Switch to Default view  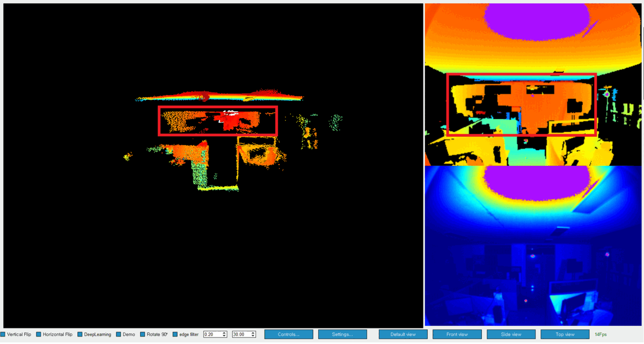[x=403, y=334]
